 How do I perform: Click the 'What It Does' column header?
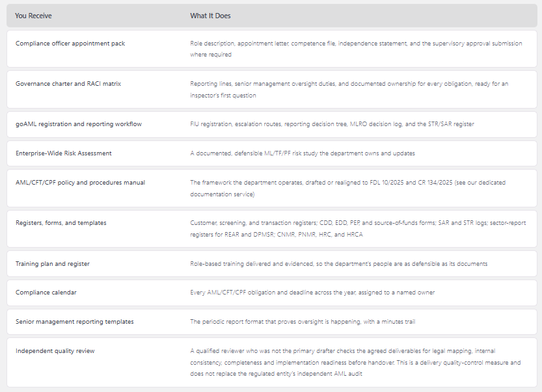pos(210,16)
